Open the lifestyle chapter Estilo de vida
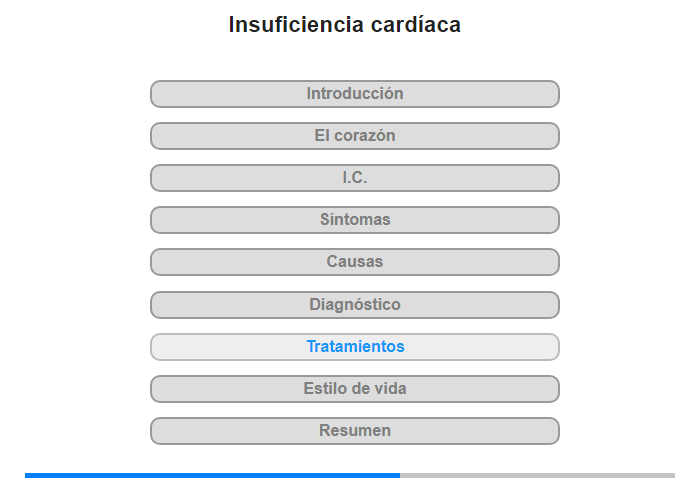Image resolution: width=700 pixels, height=480 pixels. coord(354,388)
